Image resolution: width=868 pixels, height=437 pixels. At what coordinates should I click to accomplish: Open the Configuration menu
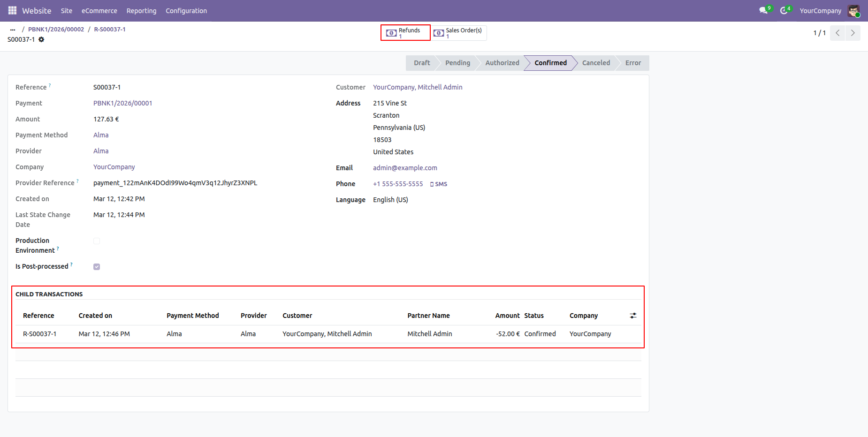click(x=186, y=10)
